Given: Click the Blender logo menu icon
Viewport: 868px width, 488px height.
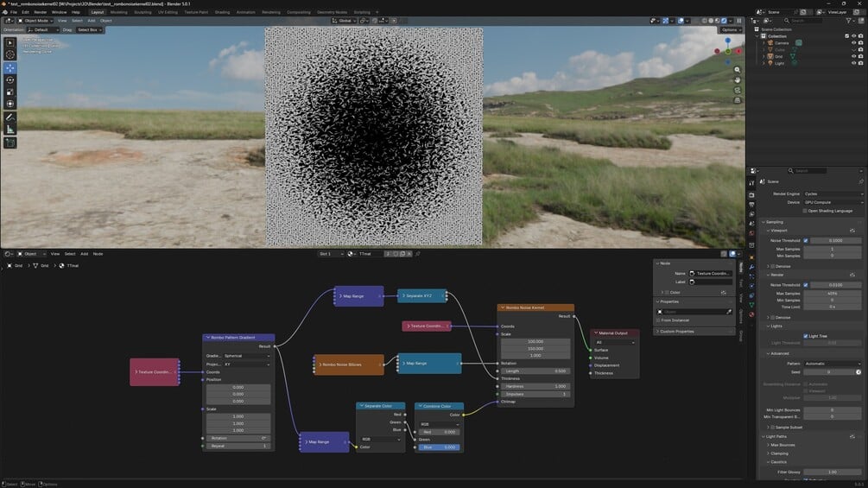Looking at the screenshot, I should [5, 11].
